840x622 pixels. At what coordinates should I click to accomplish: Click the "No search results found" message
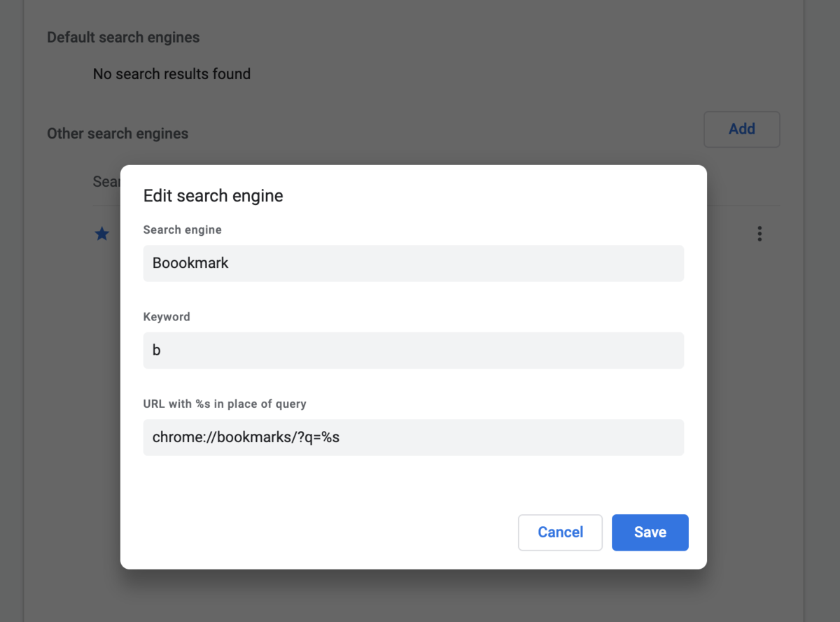[x=171, y=74]
